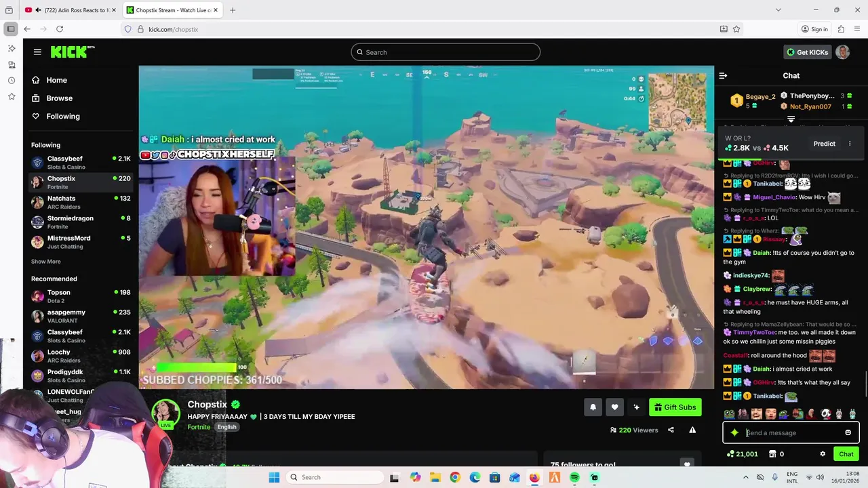Click the Home sidebar icon
This screenshot has width=868, height=488.
(35, 80)
